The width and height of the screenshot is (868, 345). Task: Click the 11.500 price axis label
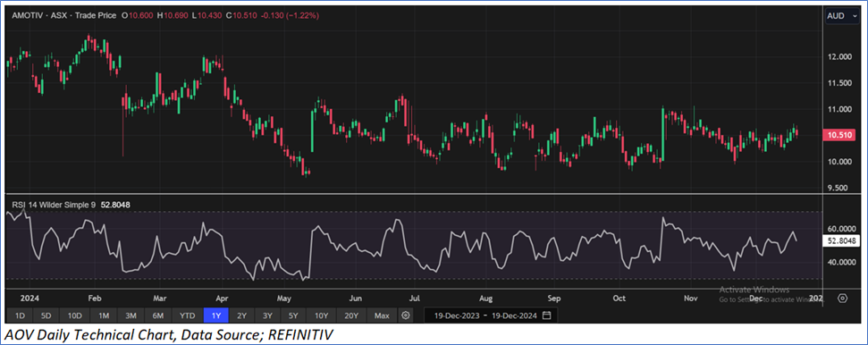coord(839,83)
